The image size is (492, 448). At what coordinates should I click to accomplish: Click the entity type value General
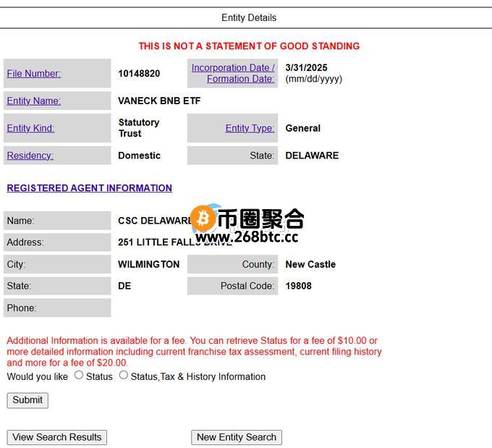(302, 128)
